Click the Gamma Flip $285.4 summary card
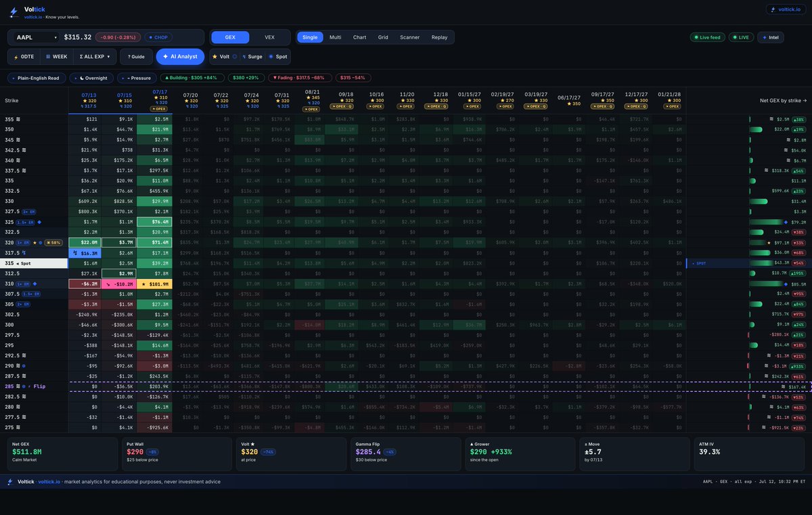812x515 pixels. (407, 454)
